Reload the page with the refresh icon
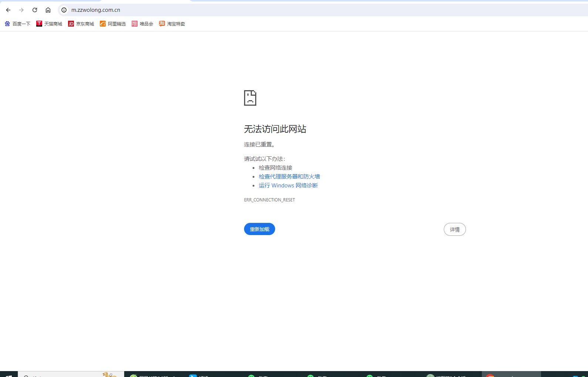 [x=35, y=10]
